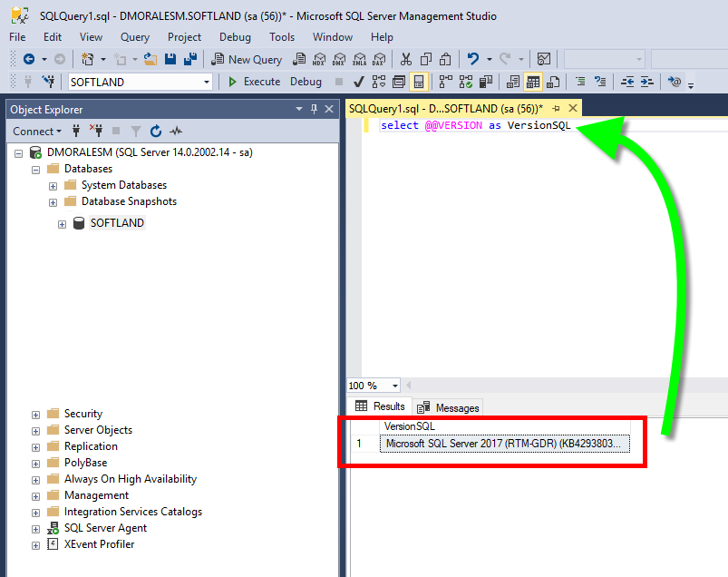Screen dimensions: 728x577
Task: Click the New Query button
Action: pos(247,59)
